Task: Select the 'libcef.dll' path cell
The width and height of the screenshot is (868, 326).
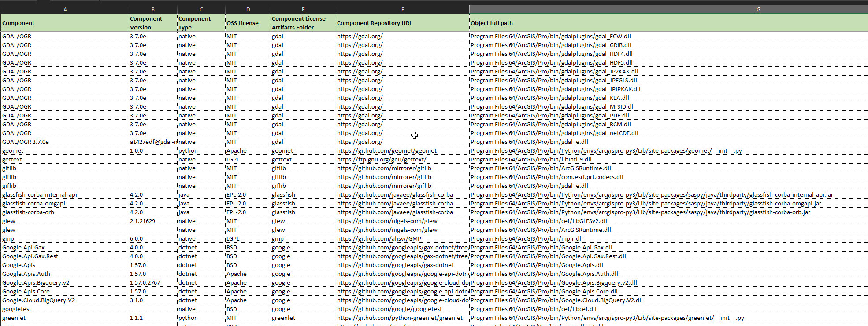Action: click(x=669, y=309)
